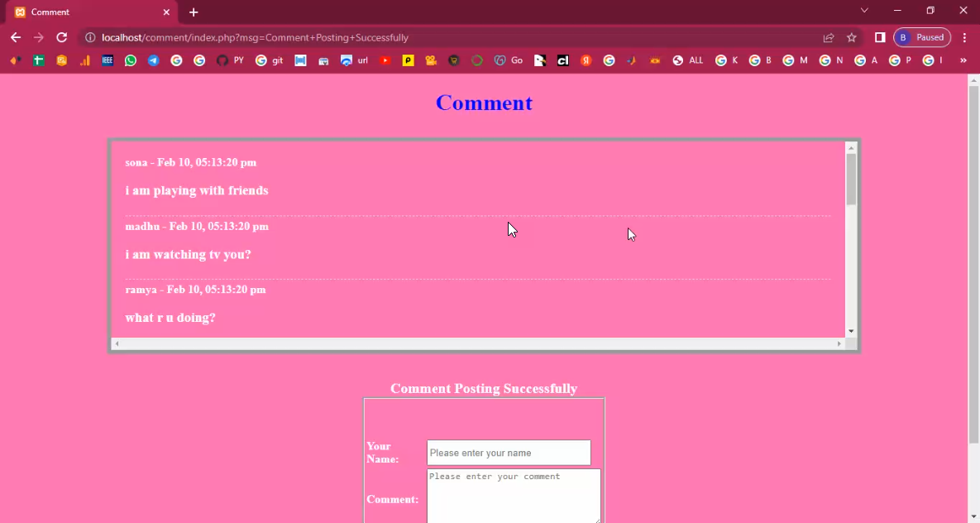This screenshot has height=523, width=980.
Task: Click the comments box vertical scrollbar thumb
Action: pos(851,179)
